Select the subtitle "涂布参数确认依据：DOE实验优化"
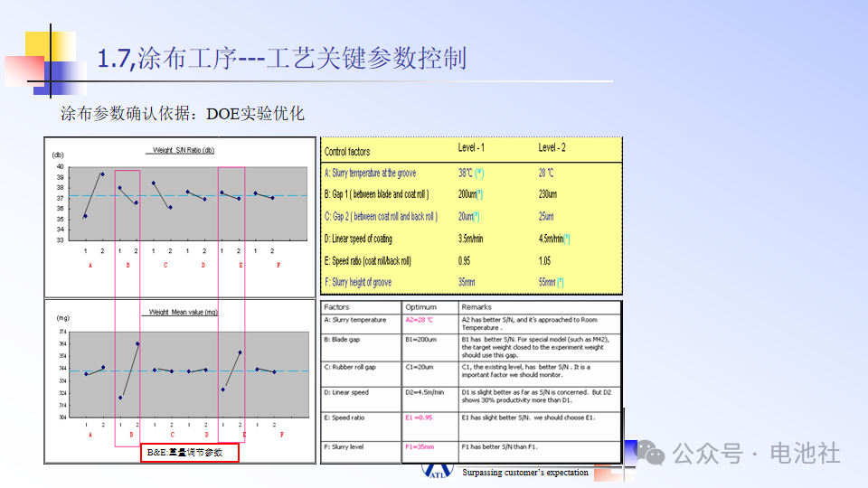 pyautogui.click(x=182, y=114)
